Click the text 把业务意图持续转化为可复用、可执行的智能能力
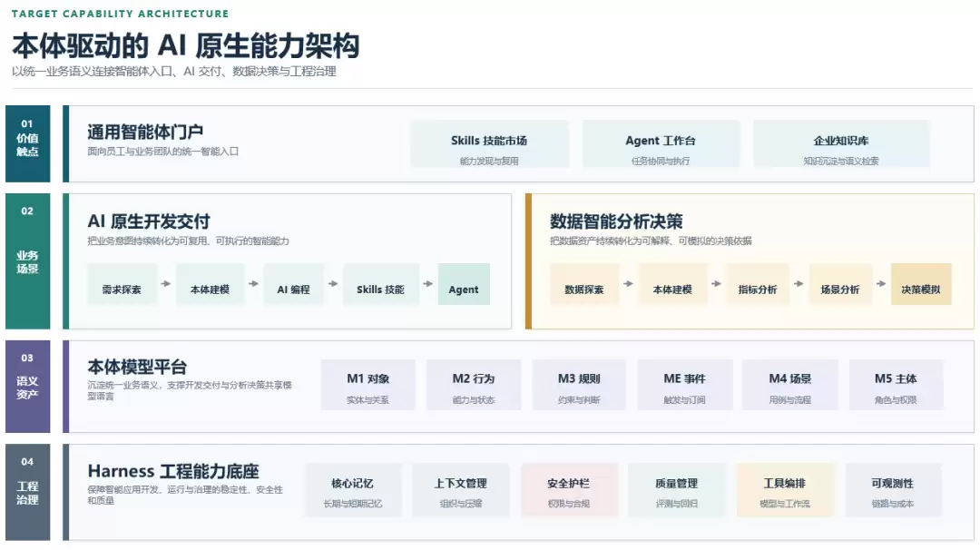 coord(188,241)
